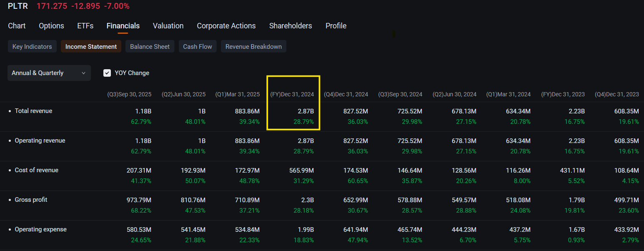
Task: Show the Cash Flow statement
Action: pyautogui.click(x=198, y=47)
